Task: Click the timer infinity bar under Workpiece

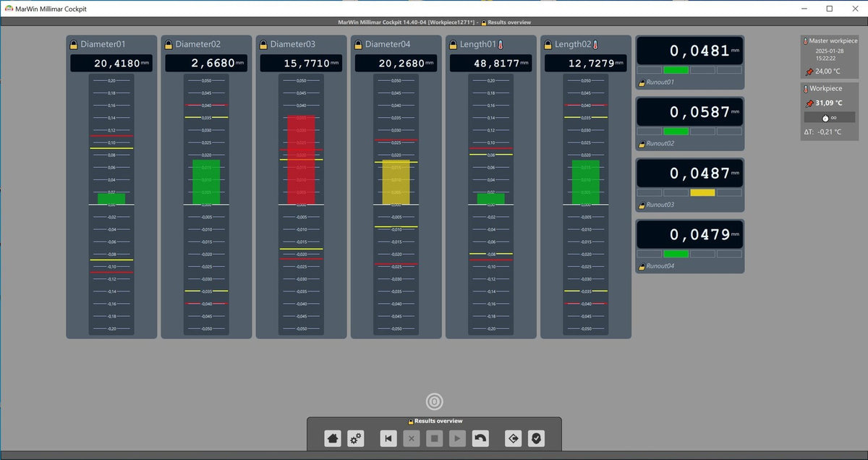Action: tap(829, 117)
